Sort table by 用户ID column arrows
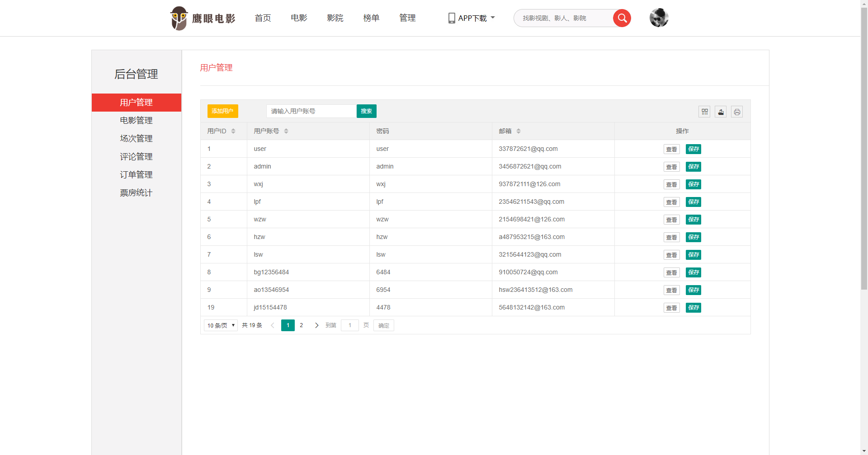Screen dimensions: 868x455 click(x=233, y=131)
